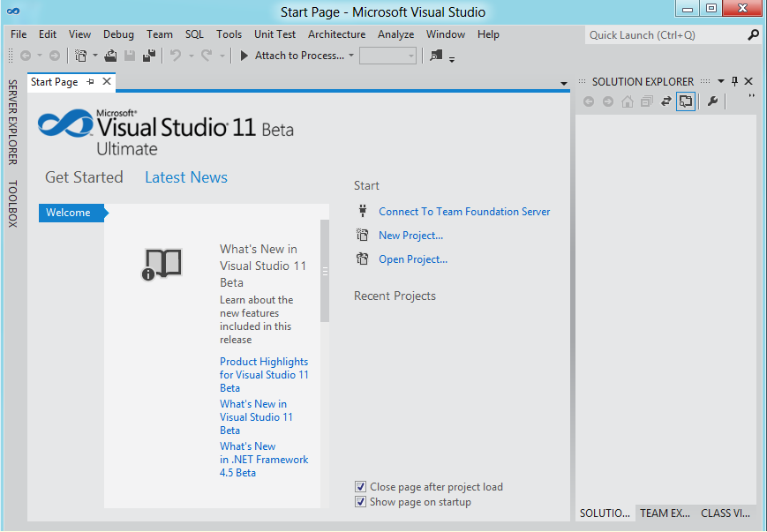
Task: Close the Solution Explorer panel
Action: click(x=748, y=82)
